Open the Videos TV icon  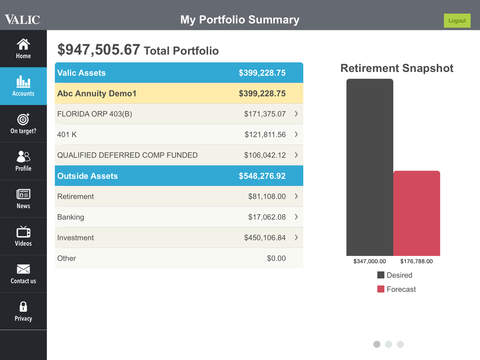click(23, 232)
